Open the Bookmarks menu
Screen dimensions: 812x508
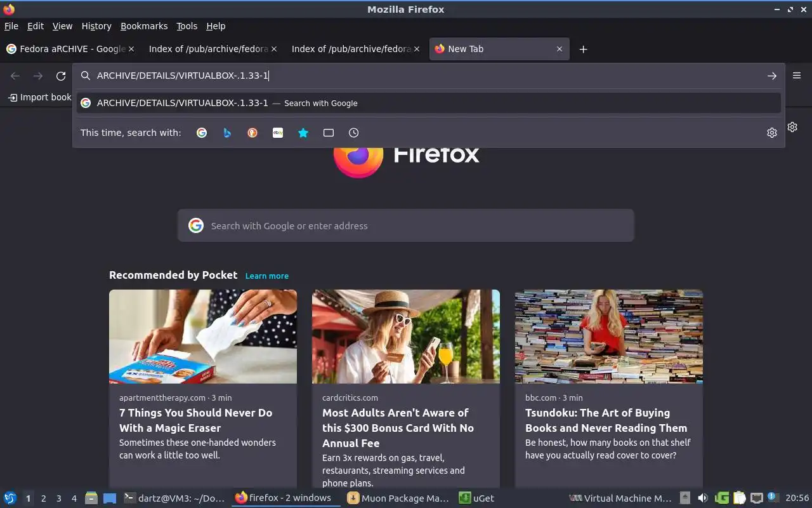click(x=144, y=26)
